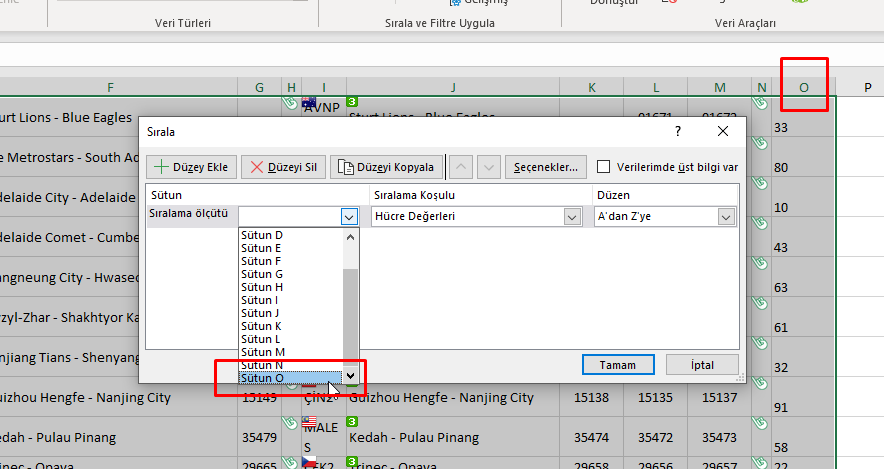The image size is (884, 469).
Task: Click cell 35472 in column L
Action: (656, 437)
